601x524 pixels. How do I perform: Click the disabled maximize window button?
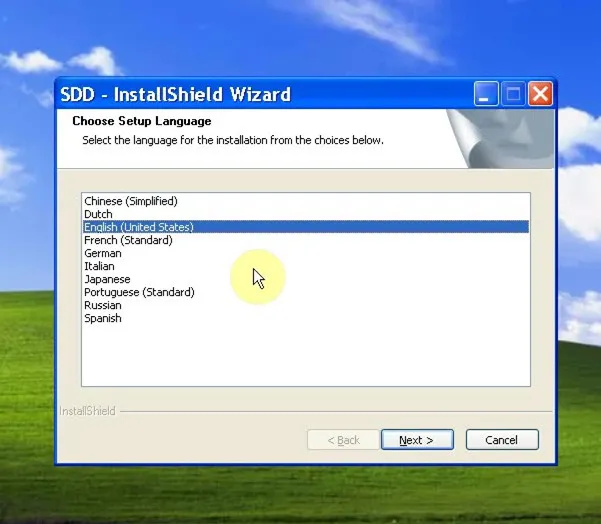(513, 95)
